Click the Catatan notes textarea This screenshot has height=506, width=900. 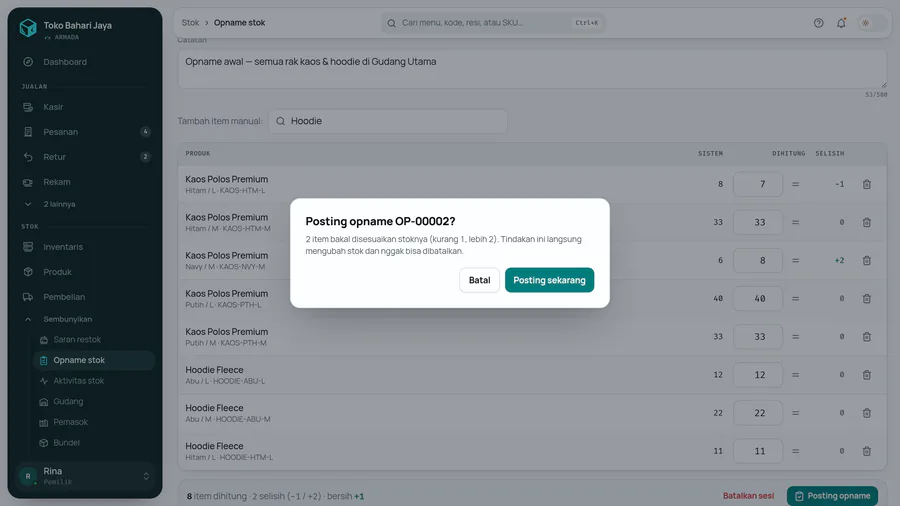coord(532,69)
